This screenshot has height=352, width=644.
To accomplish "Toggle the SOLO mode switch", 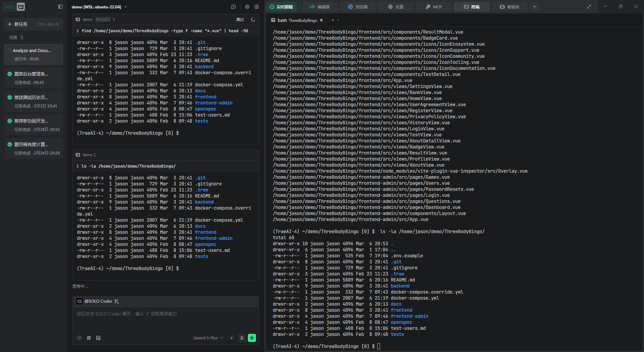I will [14, 7].
